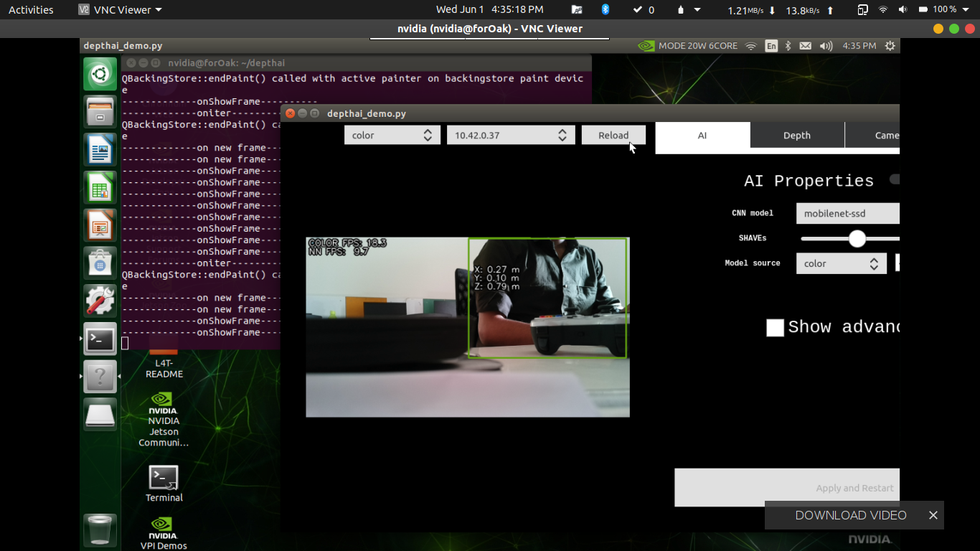
Task: Open the VNC Viewer app menu
Action: coord(120,9)
